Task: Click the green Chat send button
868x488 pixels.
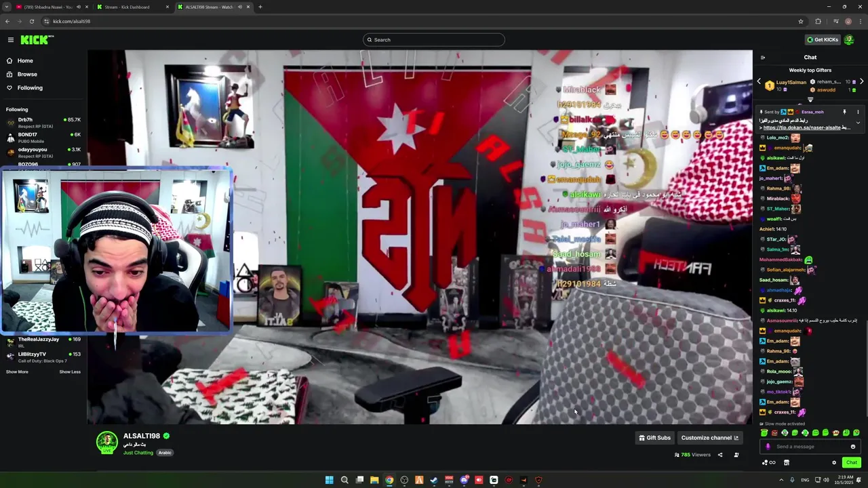Action: [x=852, y=463]
